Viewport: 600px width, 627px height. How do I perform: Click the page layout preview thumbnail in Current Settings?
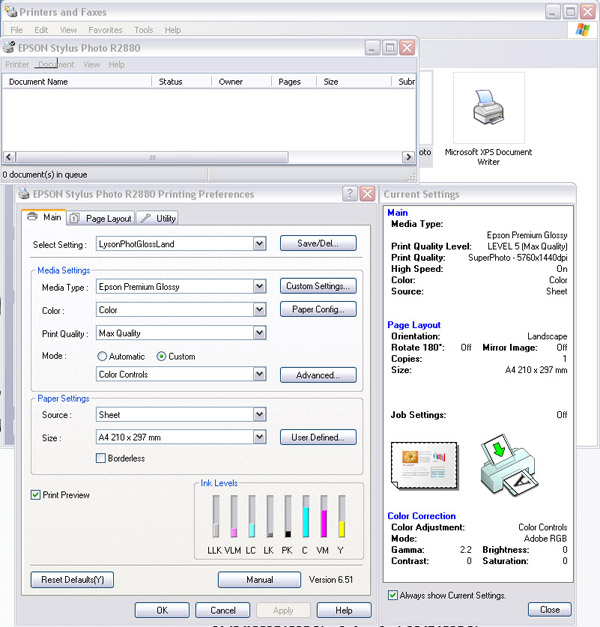pyautogui.click(x=424, y=465)
